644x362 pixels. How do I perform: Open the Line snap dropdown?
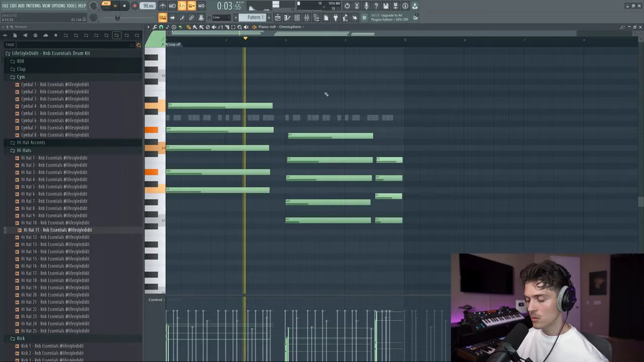click(x=221, y=18)
